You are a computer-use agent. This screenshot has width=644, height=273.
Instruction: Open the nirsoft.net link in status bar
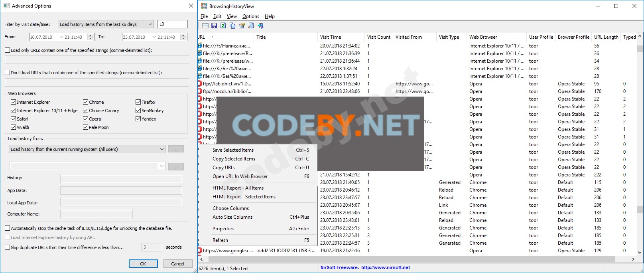point(386,268)
